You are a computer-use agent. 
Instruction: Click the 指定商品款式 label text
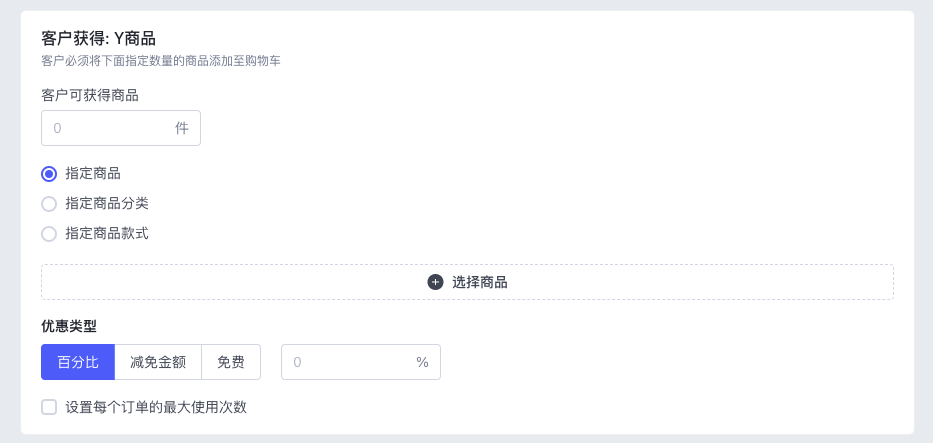[x=107, y=234]
